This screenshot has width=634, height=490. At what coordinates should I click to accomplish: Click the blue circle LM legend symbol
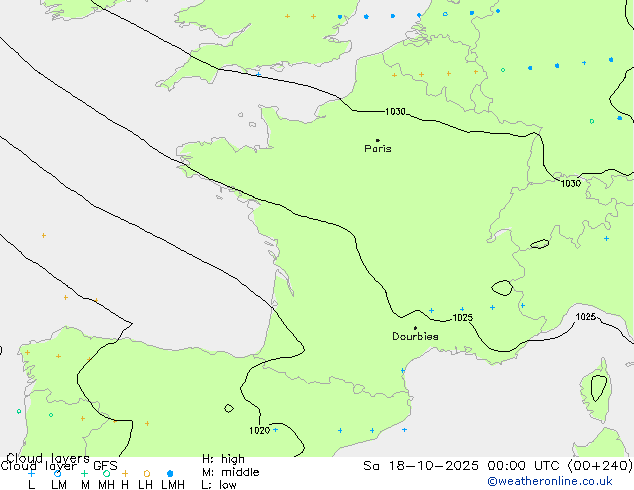(57, 473)
